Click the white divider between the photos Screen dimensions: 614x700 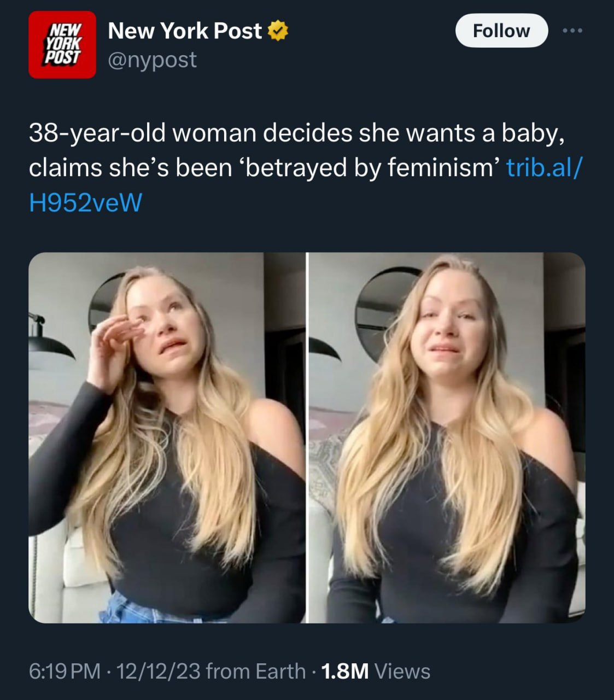click(307, 437)
